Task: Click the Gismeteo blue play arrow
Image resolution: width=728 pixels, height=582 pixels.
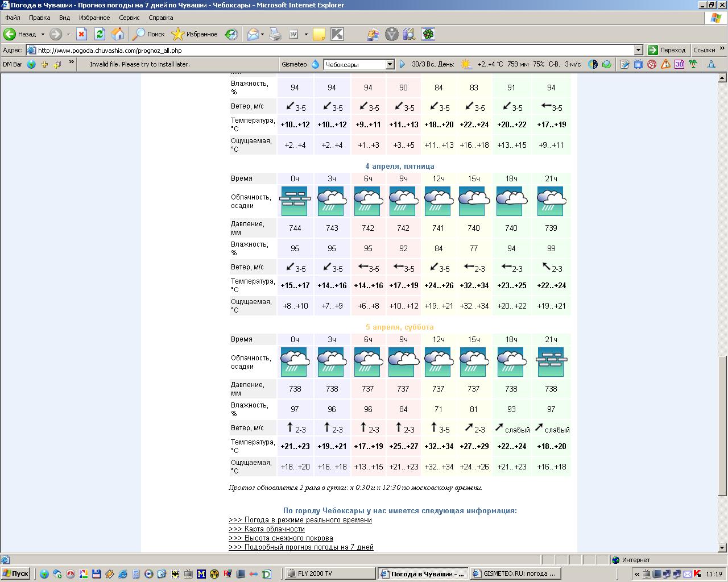Action: coord(403,64)
